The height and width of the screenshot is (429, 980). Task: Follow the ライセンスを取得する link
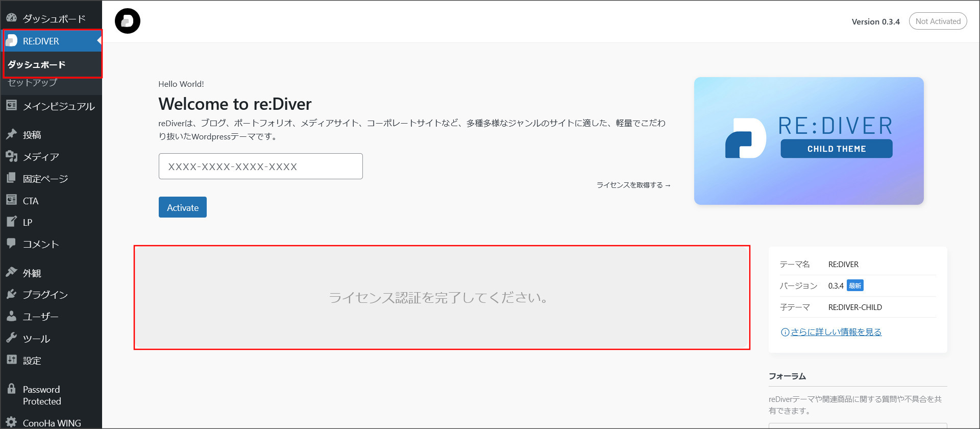tap(633, 185)
